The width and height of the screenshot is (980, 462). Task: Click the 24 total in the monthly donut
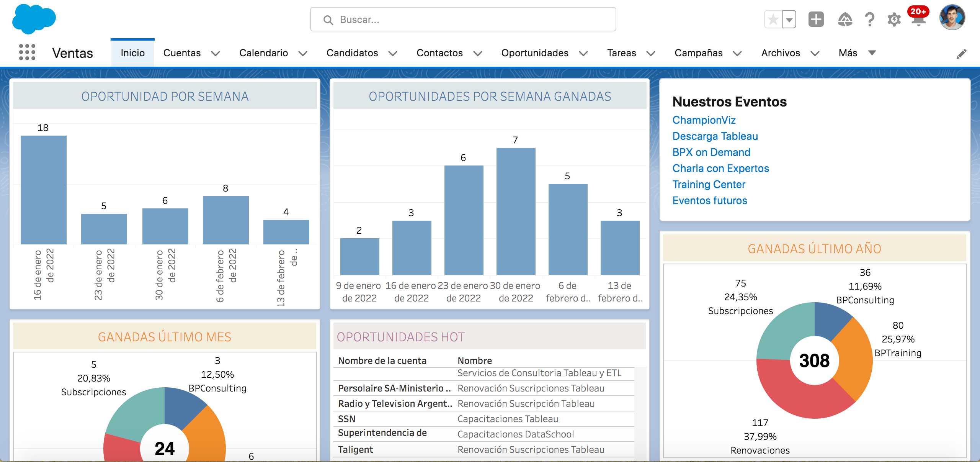164,448
